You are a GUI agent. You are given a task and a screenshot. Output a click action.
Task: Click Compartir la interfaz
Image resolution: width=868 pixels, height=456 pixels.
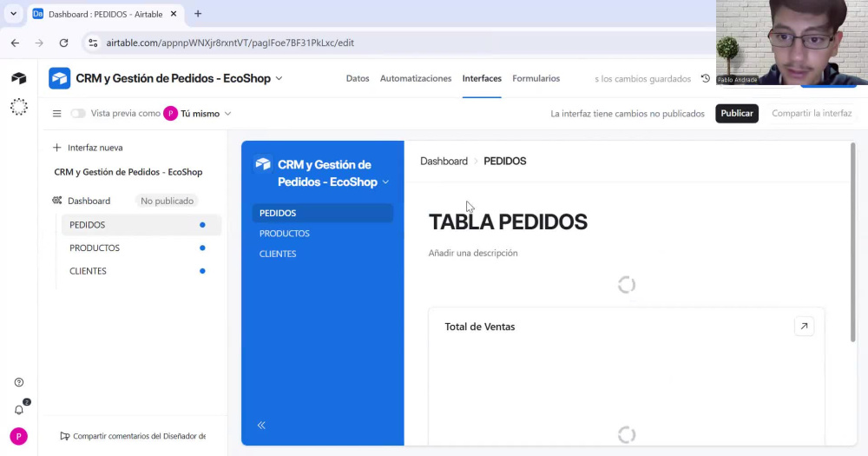(812, 113)
